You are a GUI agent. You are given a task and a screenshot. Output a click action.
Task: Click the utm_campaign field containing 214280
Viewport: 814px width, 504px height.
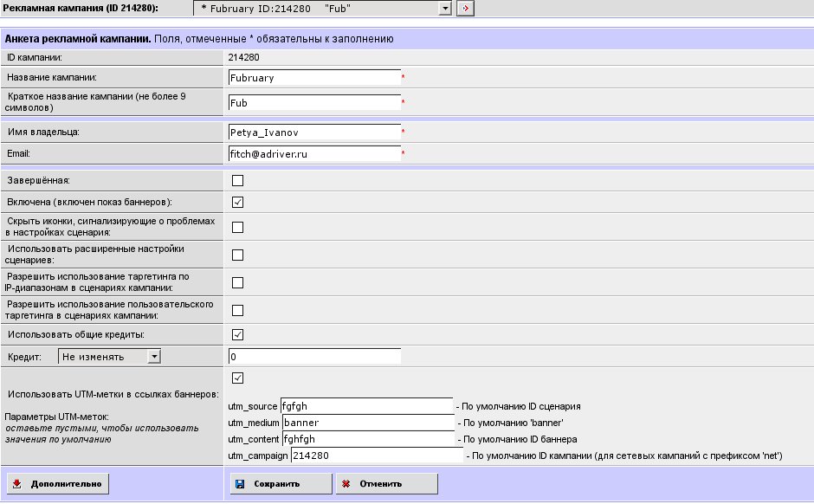[x=377, y=456]
